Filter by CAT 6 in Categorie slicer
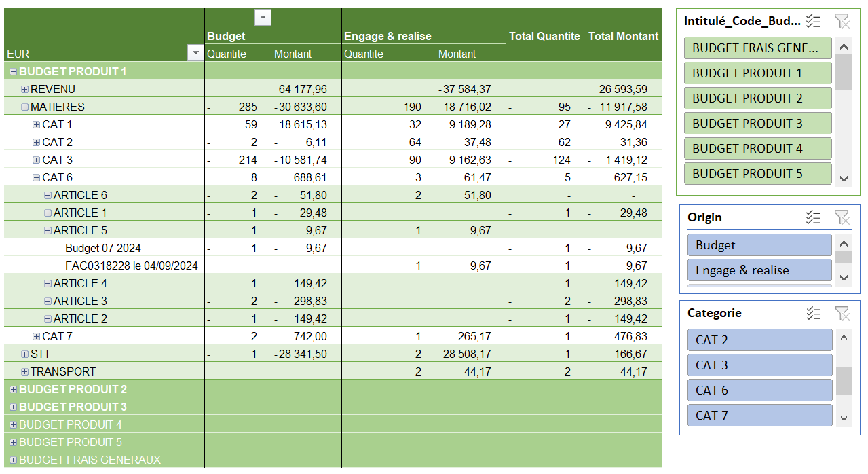 [x=759, y=390]
